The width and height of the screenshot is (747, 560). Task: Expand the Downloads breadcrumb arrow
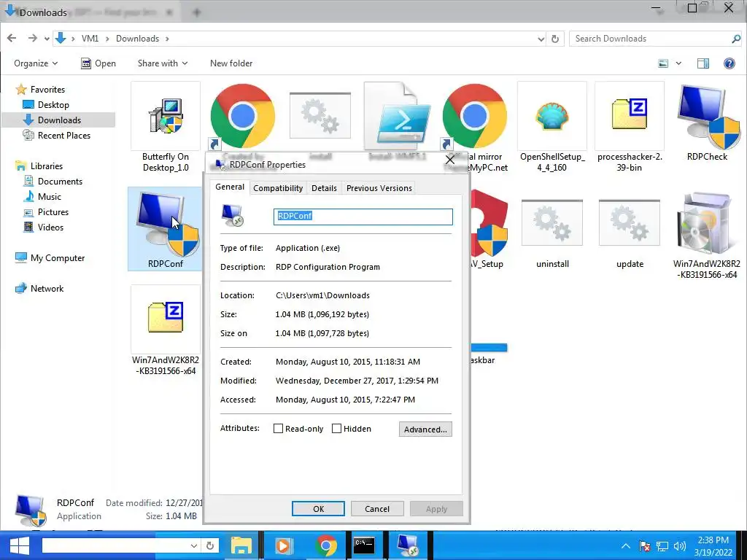(167, 39)
